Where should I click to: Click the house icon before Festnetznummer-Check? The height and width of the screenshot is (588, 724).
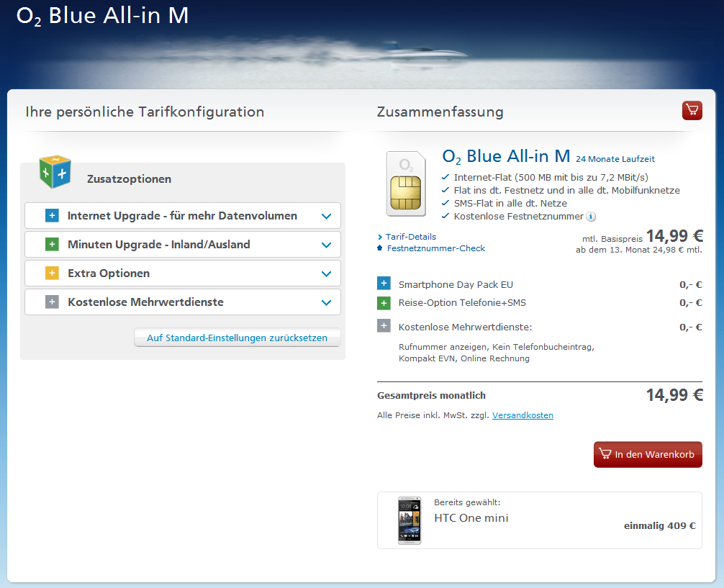pos(380,248)
